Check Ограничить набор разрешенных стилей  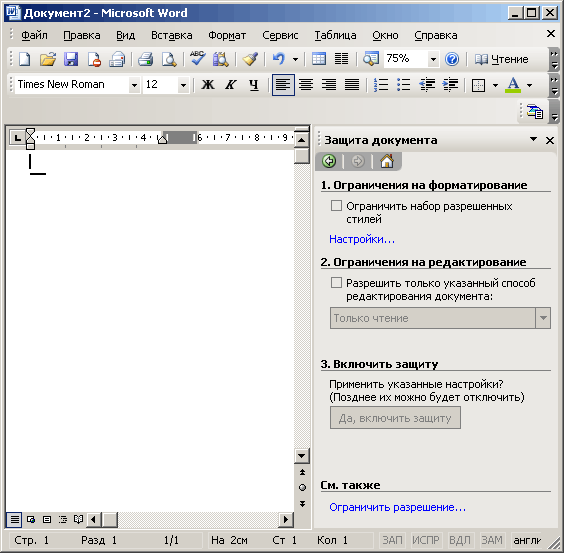point(336,206)
